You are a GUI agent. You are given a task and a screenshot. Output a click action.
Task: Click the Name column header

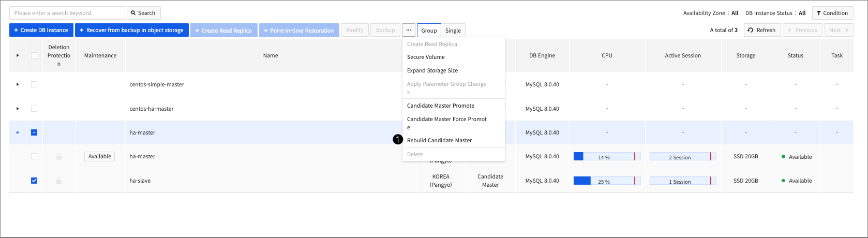coord(271,55)
